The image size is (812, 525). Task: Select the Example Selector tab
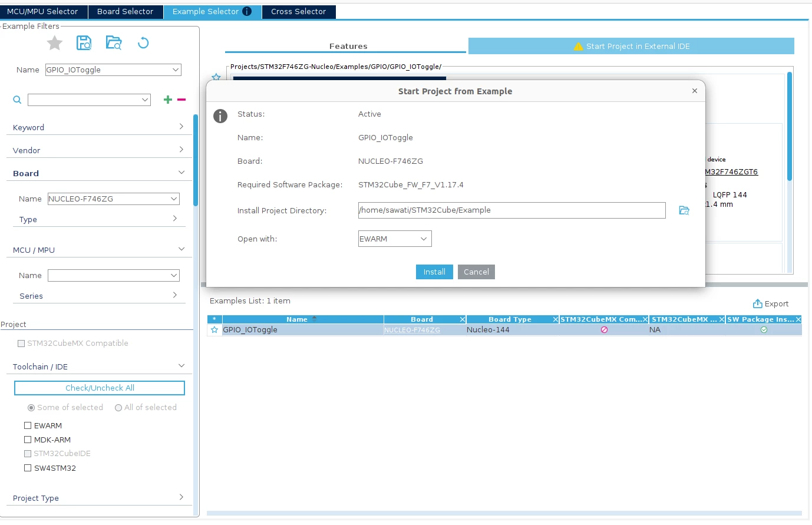point(212,12)
